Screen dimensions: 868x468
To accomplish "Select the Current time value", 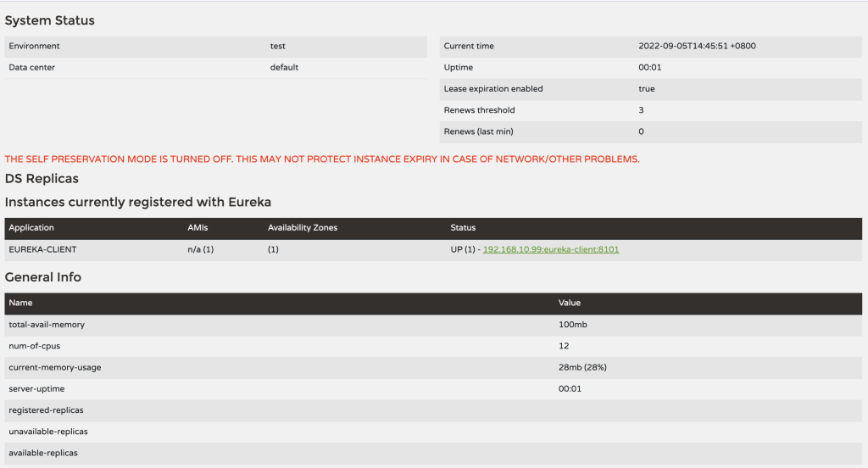I will pyautogui.click(x=697, y=46).
